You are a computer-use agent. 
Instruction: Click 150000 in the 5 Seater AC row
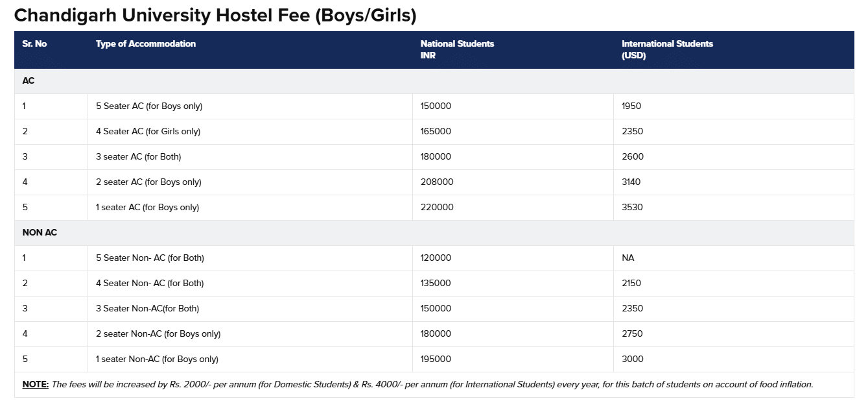[436, 106]
